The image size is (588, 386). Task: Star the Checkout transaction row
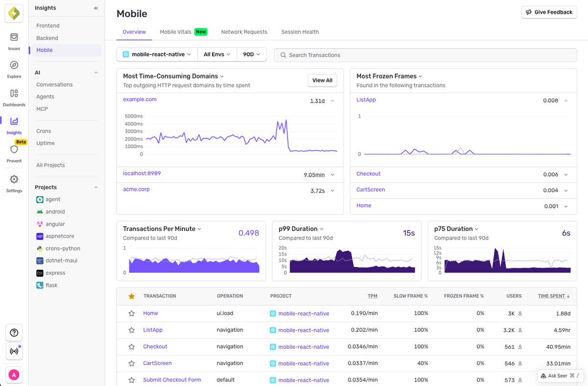pos(131,346)
